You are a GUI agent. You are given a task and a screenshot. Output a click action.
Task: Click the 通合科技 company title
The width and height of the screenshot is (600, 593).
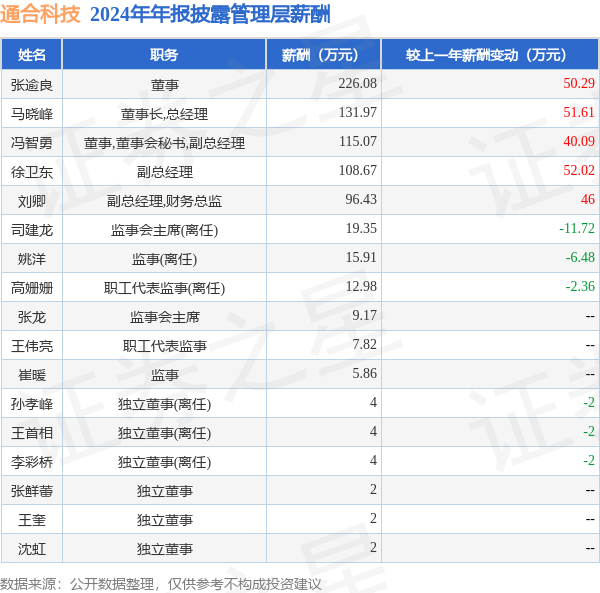(40, 14)
